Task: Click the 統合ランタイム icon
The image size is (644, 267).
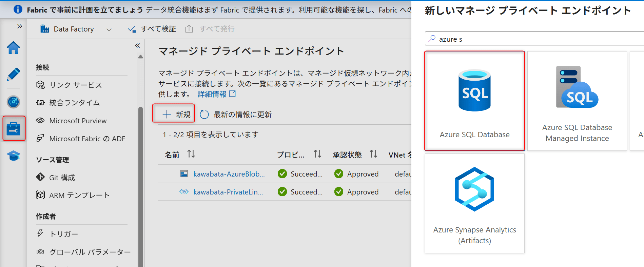Action: pos(40,103)
